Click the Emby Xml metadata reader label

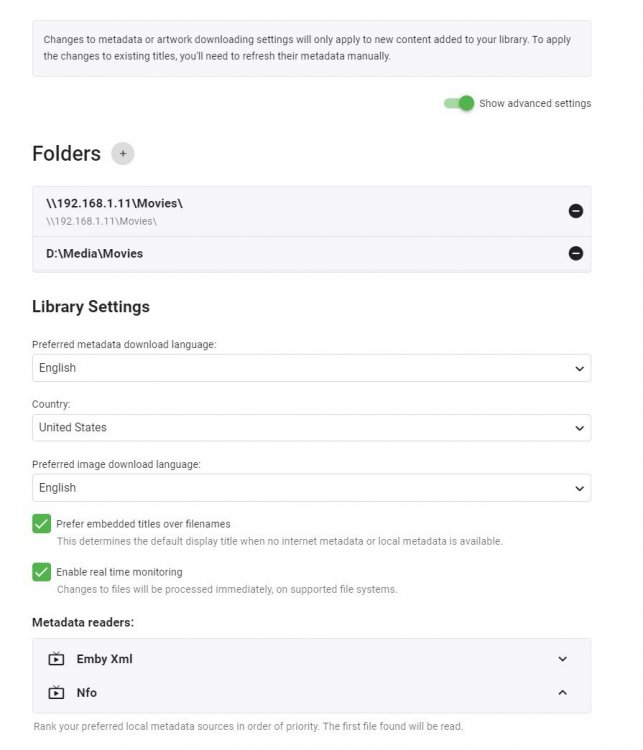[x=105, y=659]
